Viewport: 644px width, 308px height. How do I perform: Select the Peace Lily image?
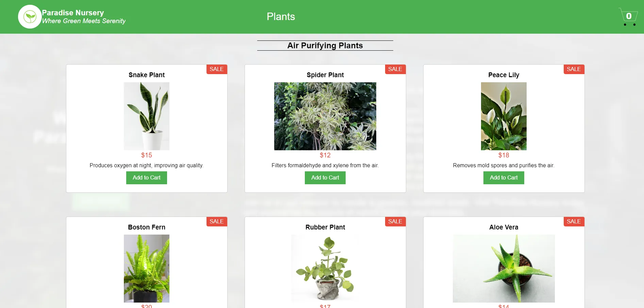point(504,116)
